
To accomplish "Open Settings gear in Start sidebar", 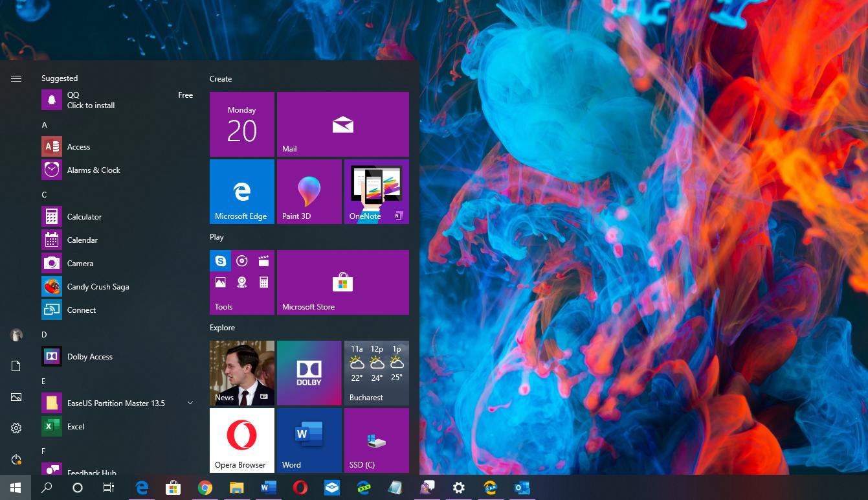I will (x=16, y=428).
